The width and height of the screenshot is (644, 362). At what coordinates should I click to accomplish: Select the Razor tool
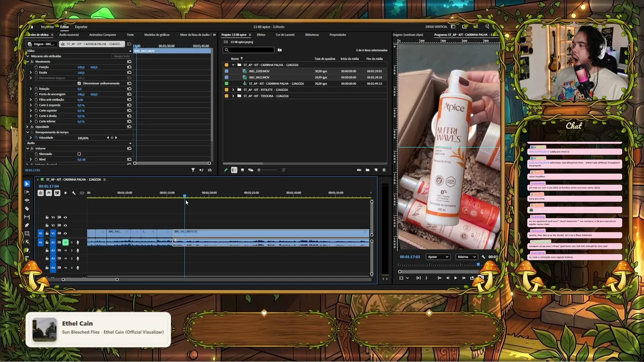[27, 208]
